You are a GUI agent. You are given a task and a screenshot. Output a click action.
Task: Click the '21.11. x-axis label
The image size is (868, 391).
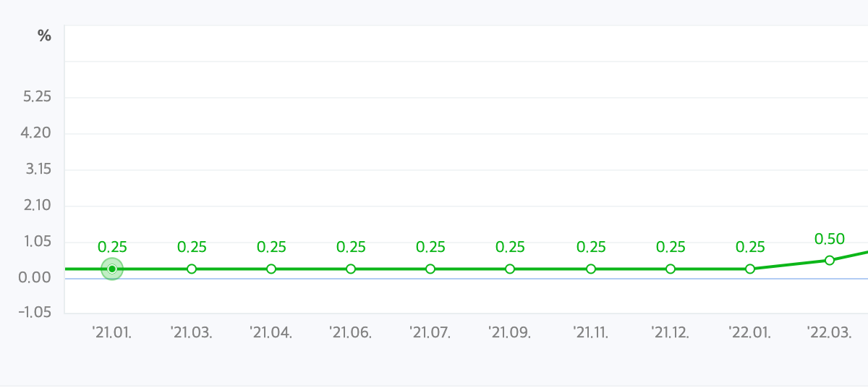tap(591, 333)
